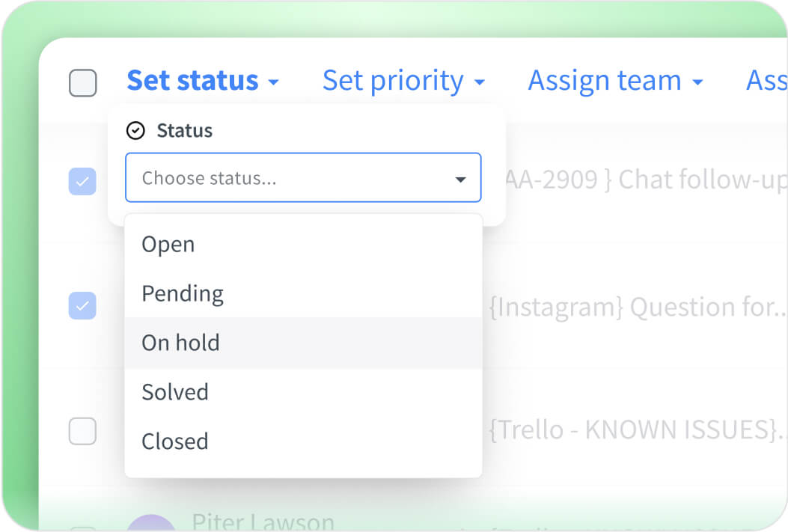This screenshot has height=532, width=788.
Task: Check the top select-all checkbox
Action: click(82, 83)
